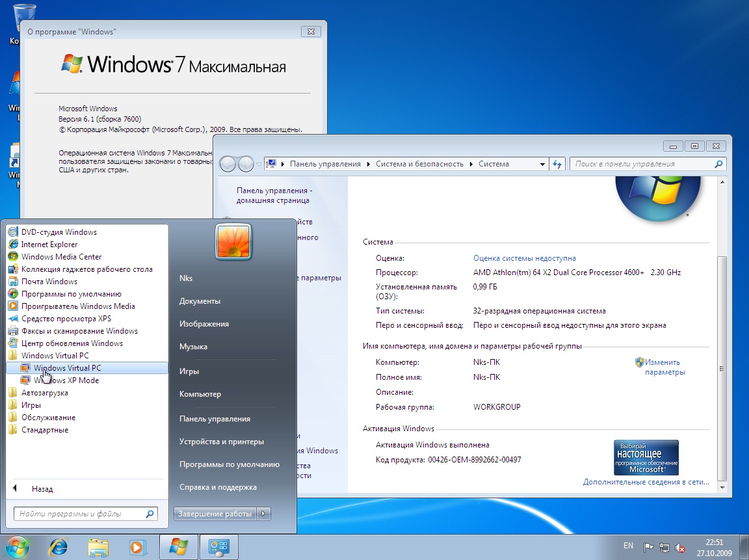Viewport: 749px width, 560px height.
Task: Open Панель управления - домашняя страница link
Action: click(274, 195)
